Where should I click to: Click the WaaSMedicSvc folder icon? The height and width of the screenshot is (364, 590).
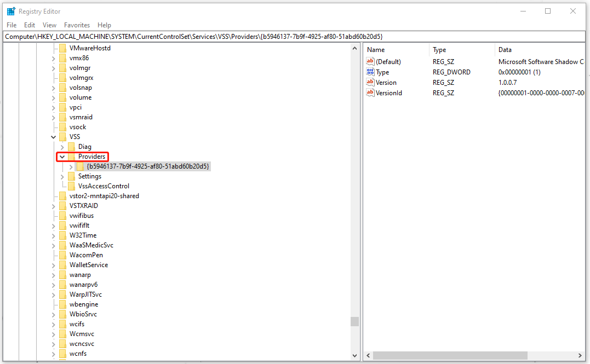click(x=63, y=245)
